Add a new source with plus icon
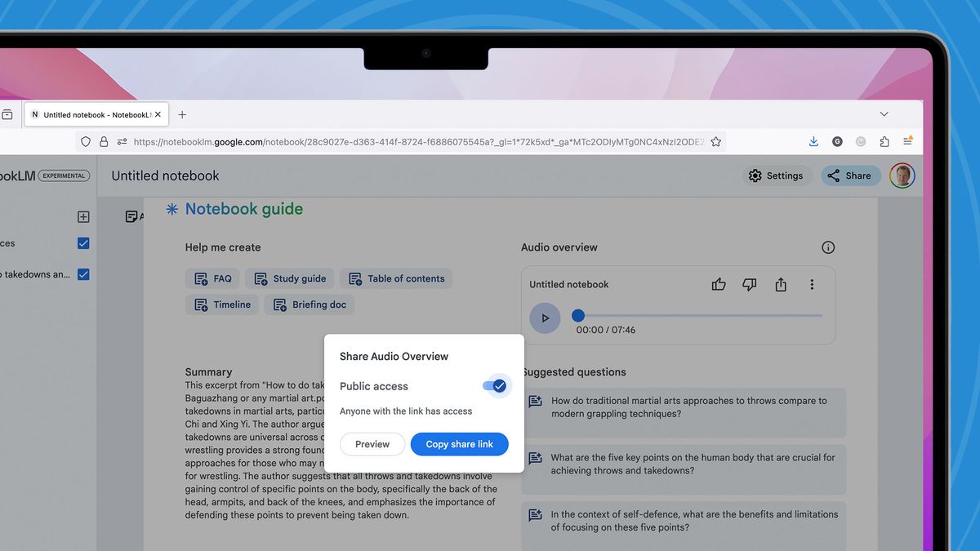The image size is (980, 551). (x=83, y=217)
